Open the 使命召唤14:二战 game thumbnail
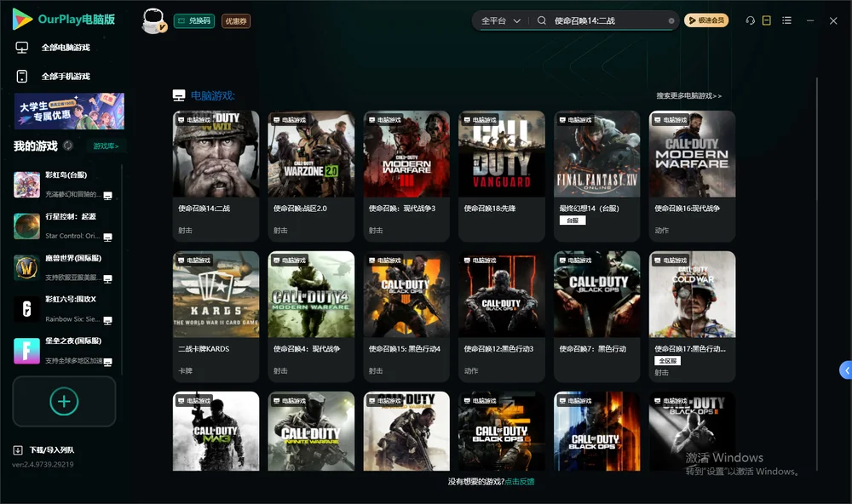 coord(216,154)
